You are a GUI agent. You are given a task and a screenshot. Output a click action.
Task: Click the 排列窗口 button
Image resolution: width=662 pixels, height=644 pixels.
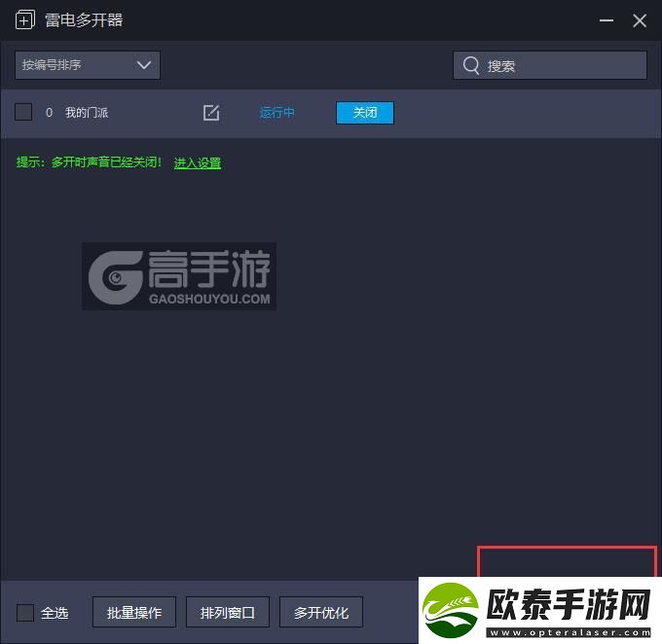click(x=228, y=612)
